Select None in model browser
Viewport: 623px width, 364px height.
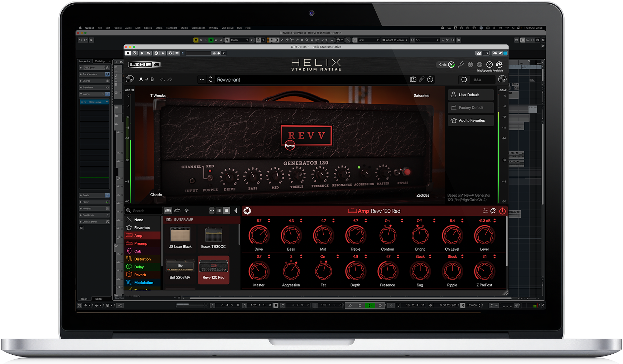pos(143,220)
